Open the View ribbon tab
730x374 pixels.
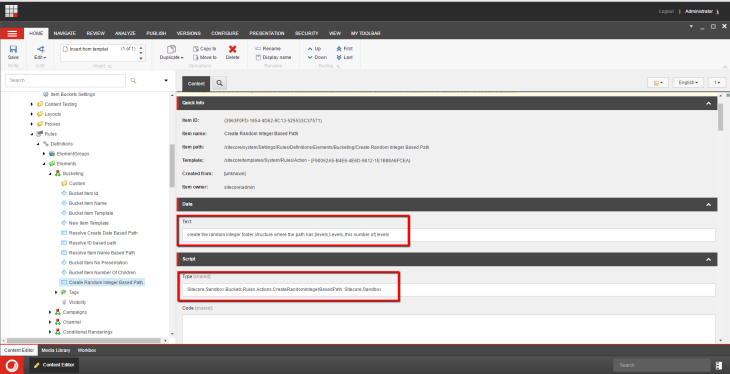click(x=335, y=34)
